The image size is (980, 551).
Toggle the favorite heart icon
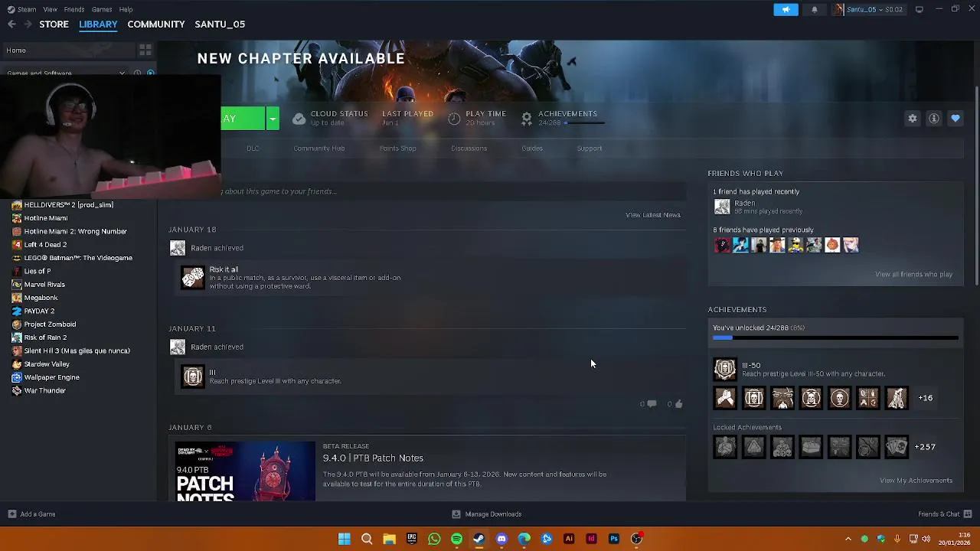(955, 119)
